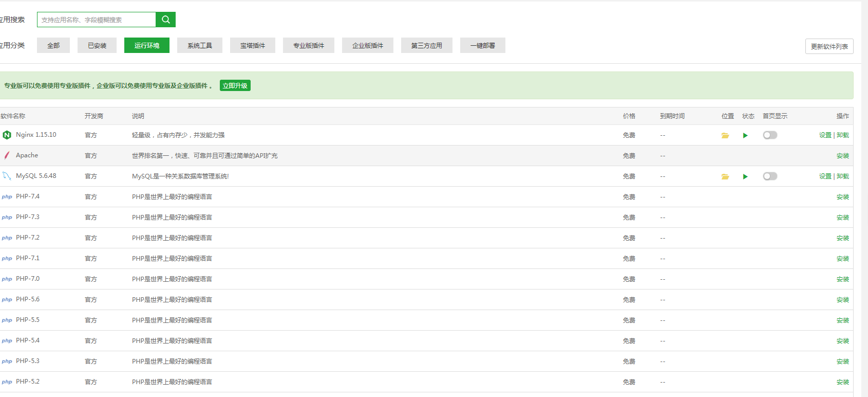Image resolution: width=868 pixels, height=397 pixels.
Task: Select the 运行环境 category tab
Action: (x=147, y=45)
